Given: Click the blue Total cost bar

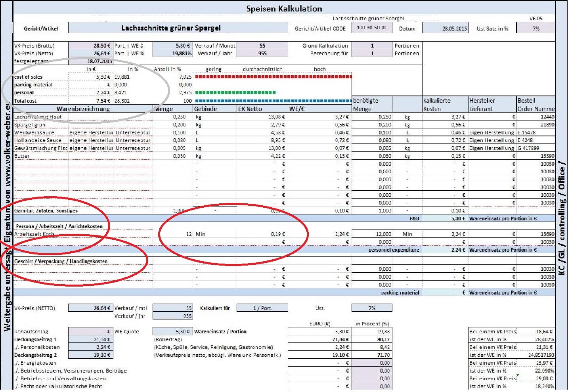Looking at the screenshot, I should (273, 101).
